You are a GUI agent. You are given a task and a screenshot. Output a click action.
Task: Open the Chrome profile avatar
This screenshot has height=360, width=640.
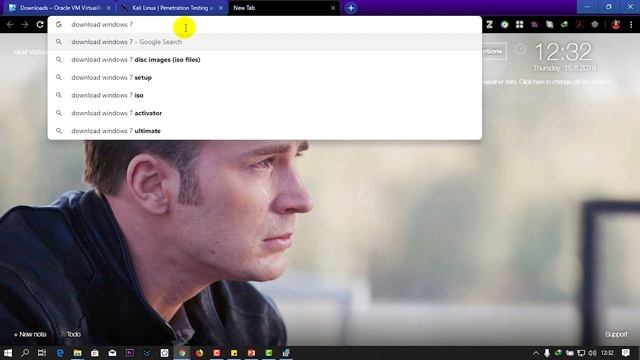pyautogui.click(x=616, y=24)
